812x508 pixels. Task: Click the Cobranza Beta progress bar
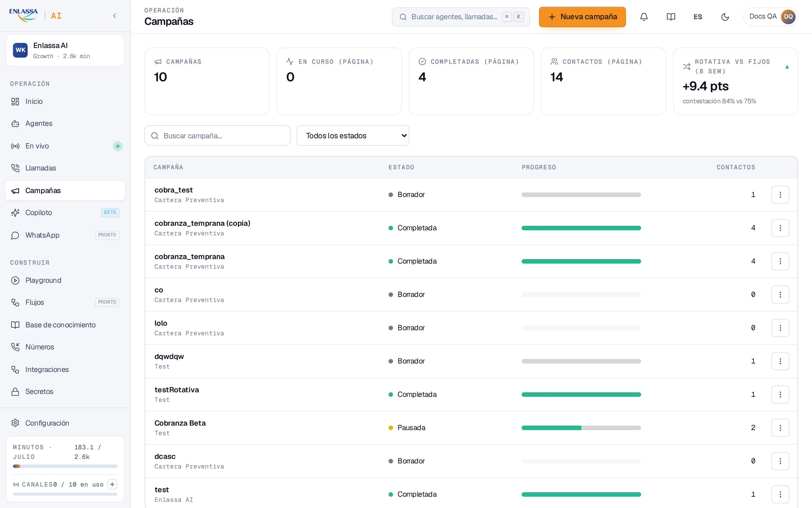point(581,428)
